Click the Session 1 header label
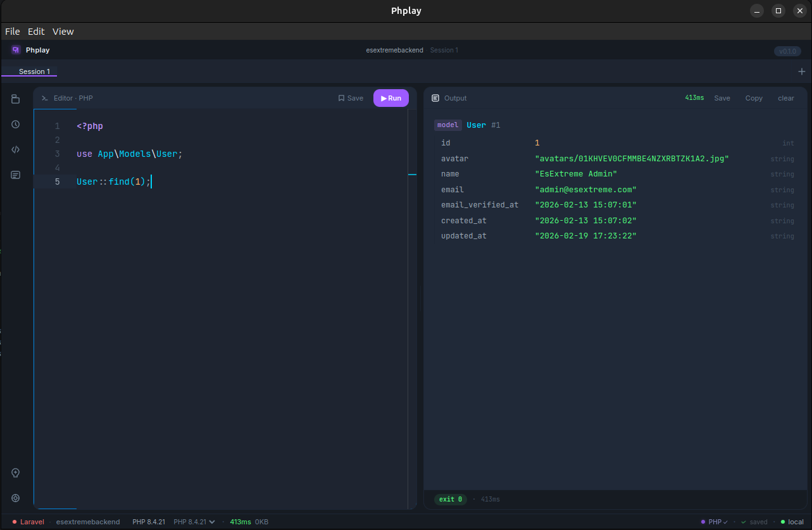 [444, 50]
